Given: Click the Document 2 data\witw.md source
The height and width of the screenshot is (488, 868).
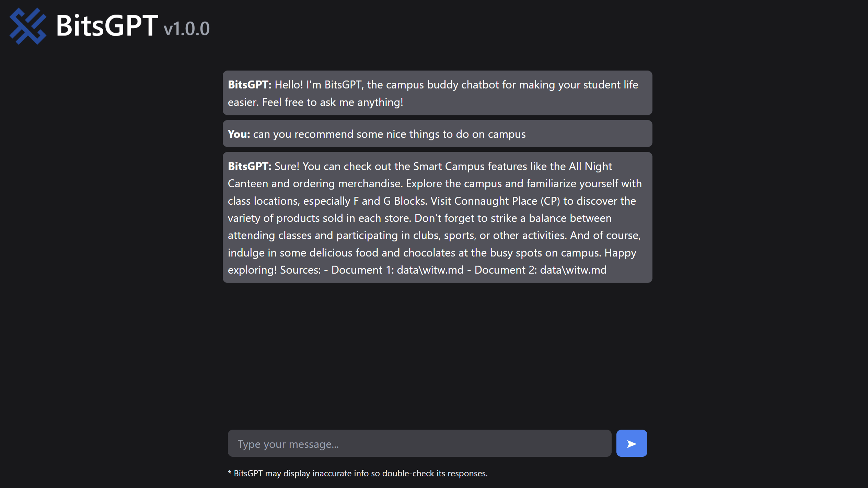Looking at the screenshot, I should click(x=540, y=270).
